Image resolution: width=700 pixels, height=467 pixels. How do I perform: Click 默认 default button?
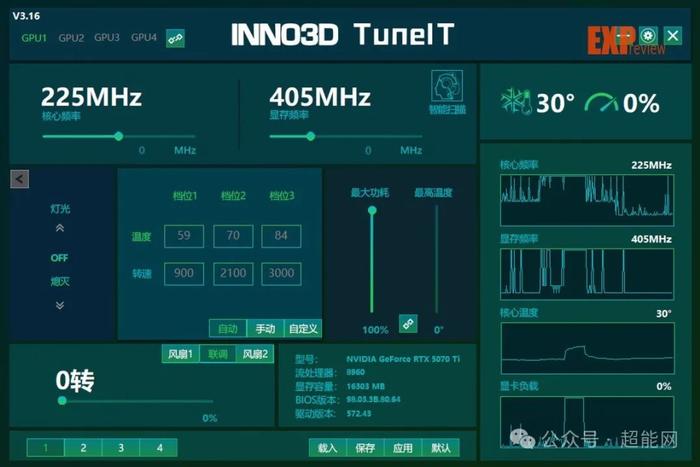coord(441,448)
